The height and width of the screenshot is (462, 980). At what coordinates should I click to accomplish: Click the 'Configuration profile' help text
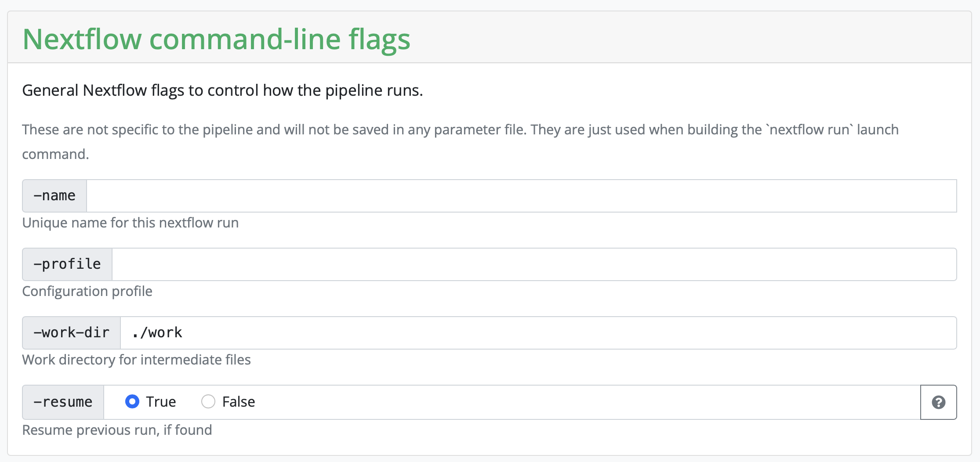tap(87, 291)
